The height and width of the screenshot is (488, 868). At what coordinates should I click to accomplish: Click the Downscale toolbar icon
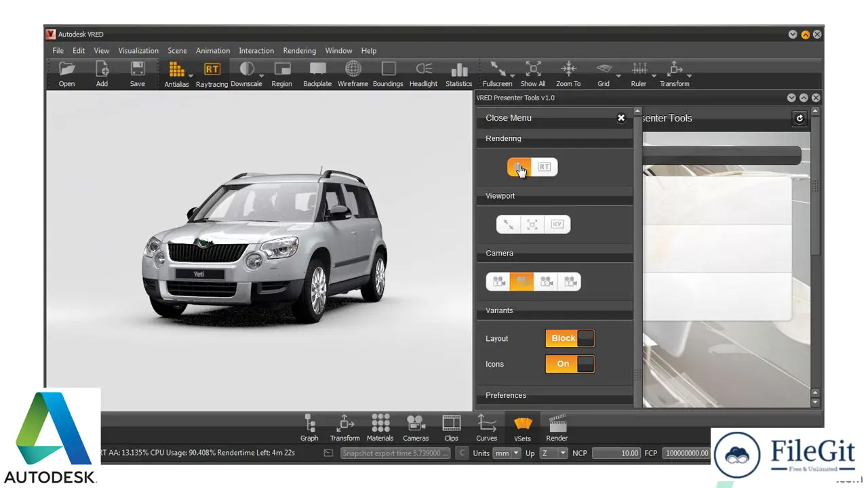click(x=245, y=74)
